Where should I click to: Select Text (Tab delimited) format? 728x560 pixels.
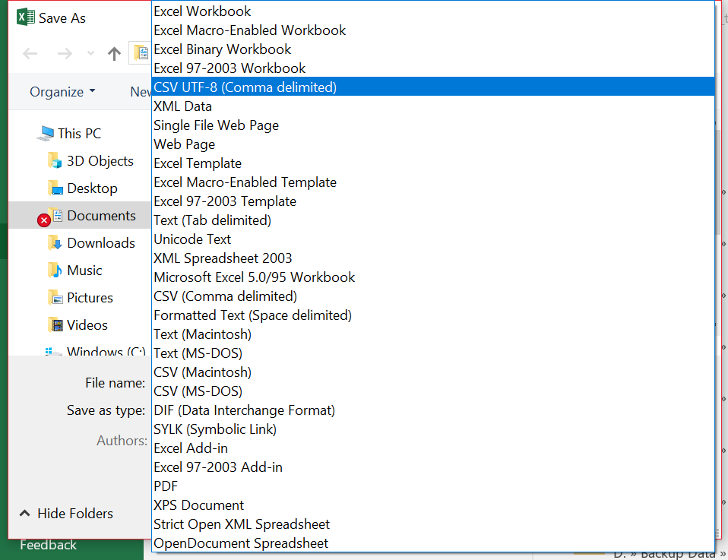click(432, 220)
